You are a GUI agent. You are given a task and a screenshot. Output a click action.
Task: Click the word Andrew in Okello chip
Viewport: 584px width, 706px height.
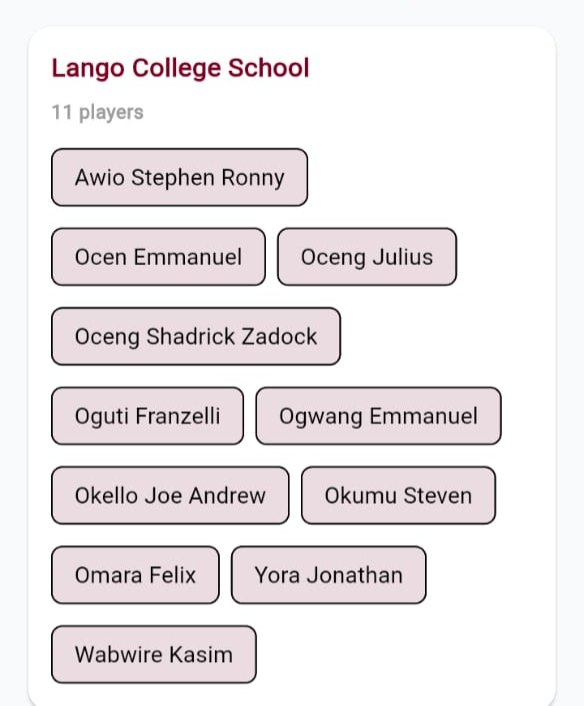coord(227,495)
